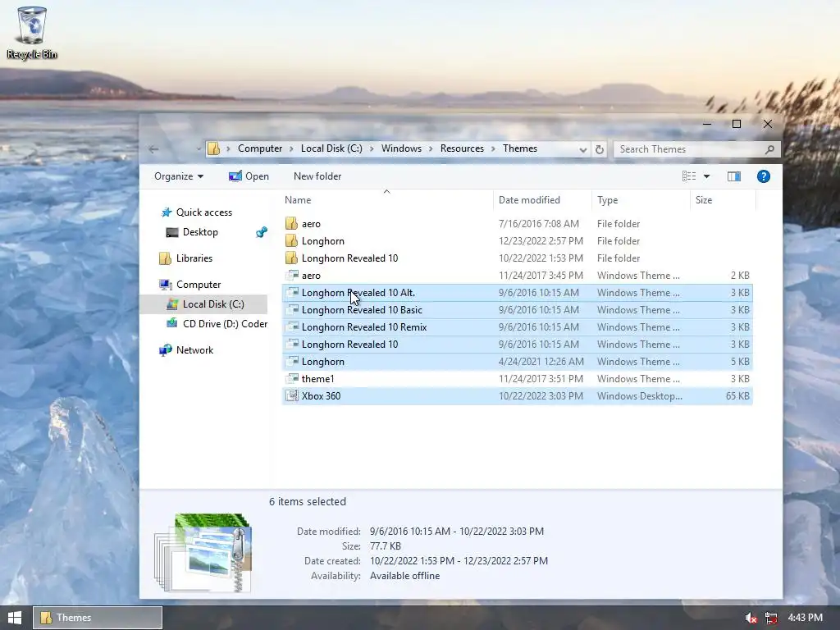Screen dimensions: 840x630
Task: Expand address bar history dropdown
Action: 583,150
